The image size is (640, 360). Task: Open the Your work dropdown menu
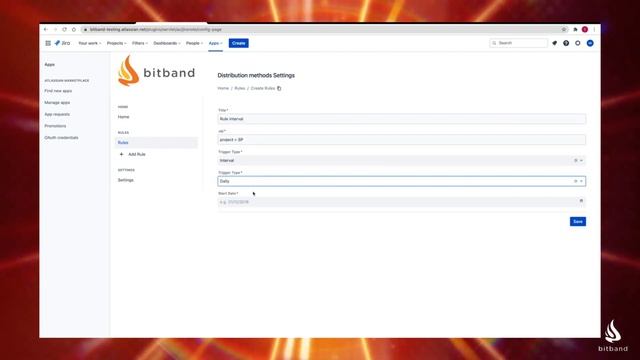pyautogui.click(x=89, y=43)
